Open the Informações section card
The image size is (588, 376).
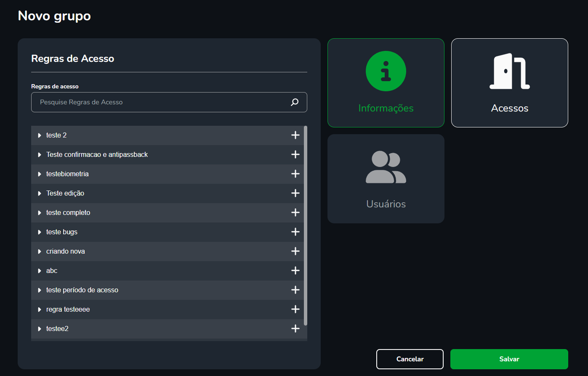pos(386,83)
